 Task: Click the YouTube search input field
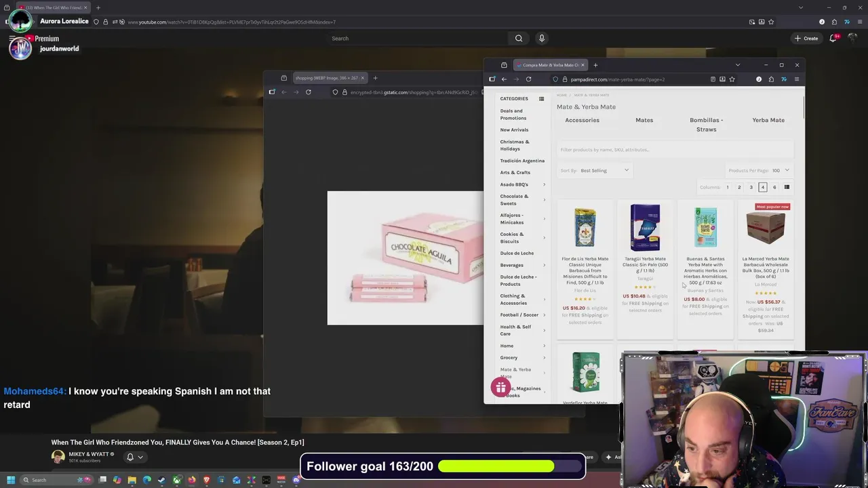(418, 38)
